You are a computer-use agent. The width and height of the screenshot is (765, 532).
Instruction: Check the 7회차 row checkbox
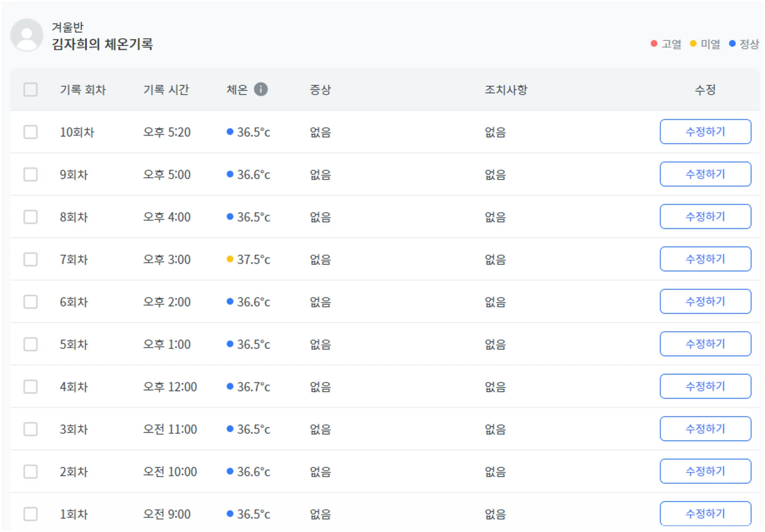coord(30,259)
